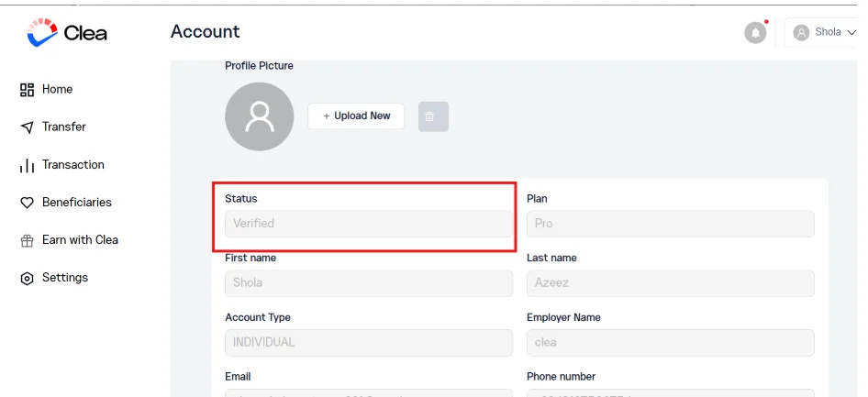Click the Home grid icon
This screenshot has height=397, width=868.
pos(27,90)
